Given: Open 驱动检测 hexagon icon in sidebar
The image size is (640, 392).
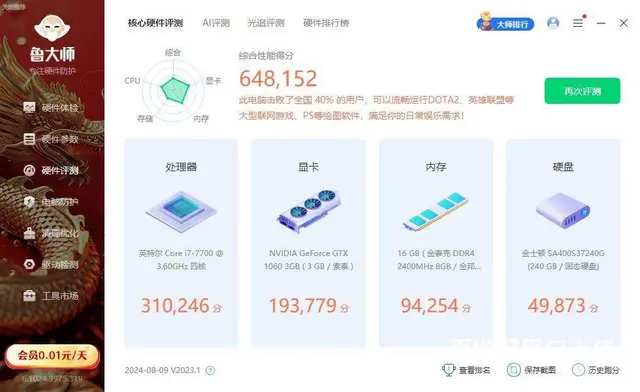Looking at the screenshot, I should 29,264.
